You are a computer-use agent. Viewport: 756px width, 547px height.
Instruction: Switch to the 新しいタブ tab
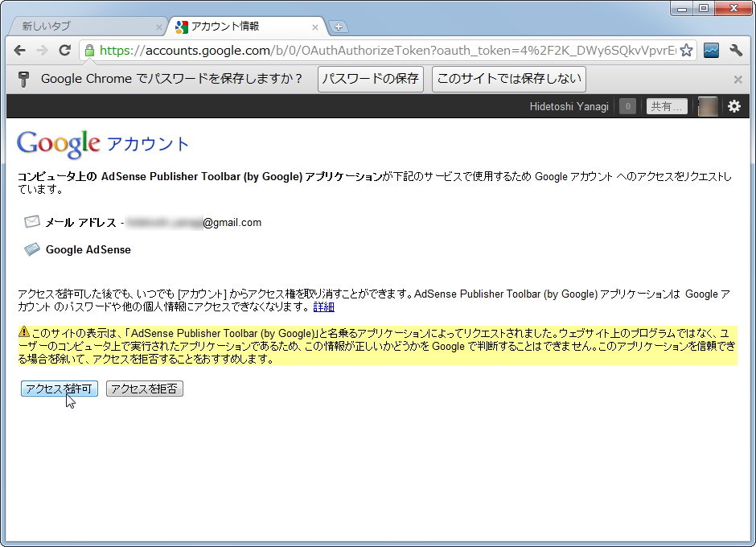(87, 27)
